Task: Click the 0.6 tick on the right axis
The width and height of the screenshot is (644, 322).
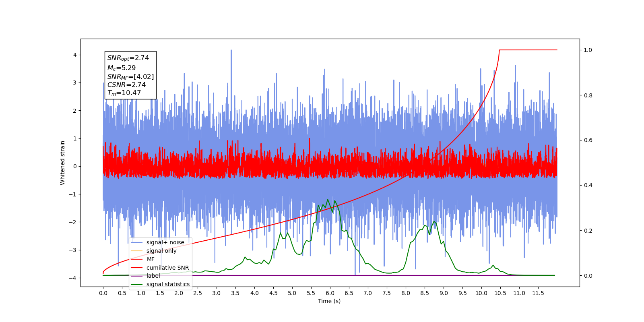Action: tap(588, 140)
